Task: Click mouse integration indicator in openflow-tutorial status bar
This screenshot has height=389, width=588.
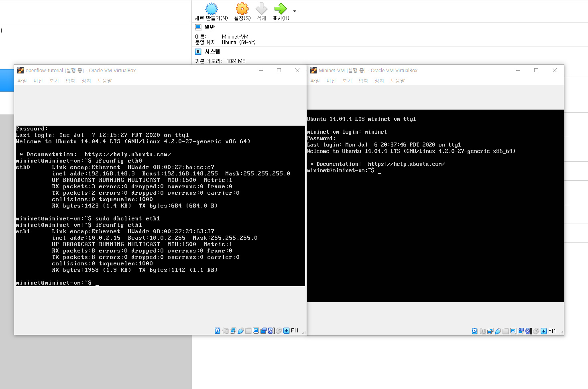Action: pyautogui.click(x=279, y=331)
